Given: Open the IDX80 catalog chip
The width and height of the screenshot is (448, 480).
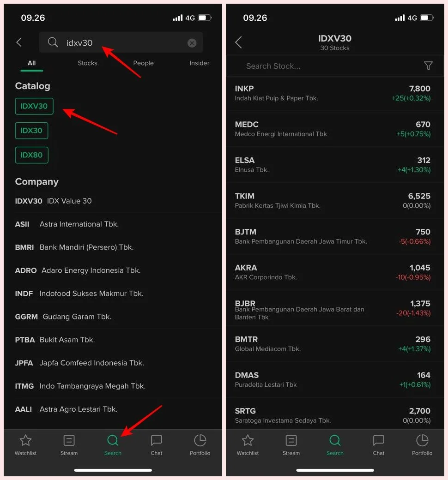Looking at the screenshot, I should tap(31, 155).
